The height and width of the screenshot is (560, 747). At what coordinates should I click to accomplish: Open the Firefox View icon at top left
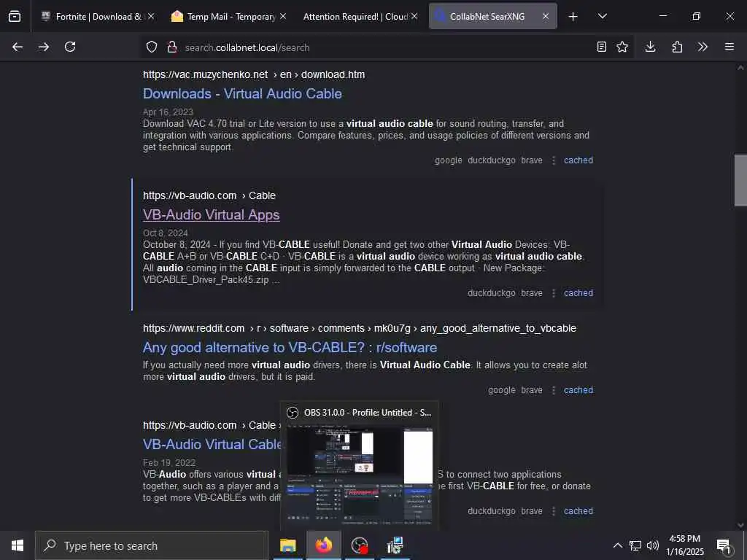pyautogui.click(x=15, y=16)
